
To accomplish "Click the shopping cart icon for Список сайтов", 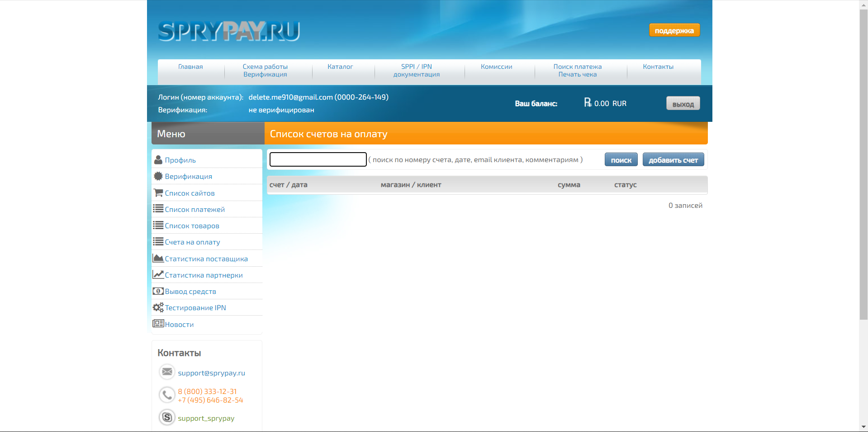I will [158, 192].
